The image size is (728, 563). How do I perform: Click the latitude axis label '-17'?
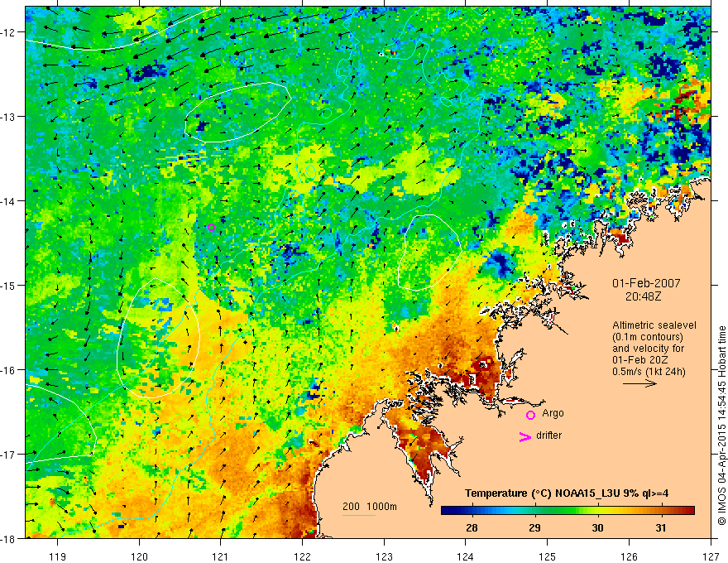tap(9, 455)
